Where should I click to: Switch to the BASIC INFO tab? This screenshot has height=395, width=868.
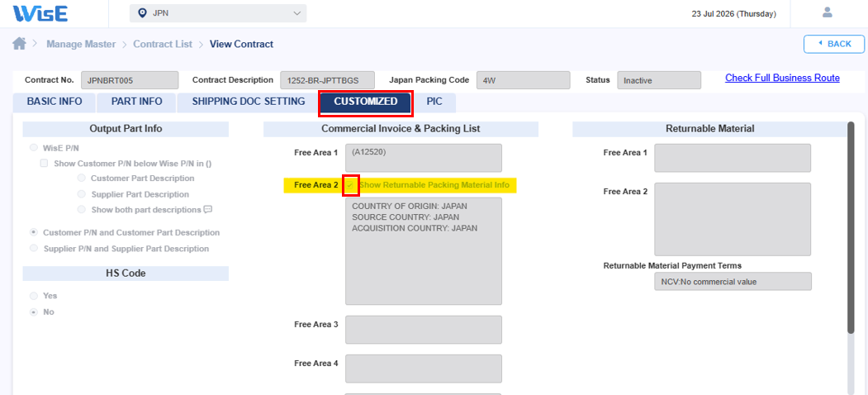click(55, 102)
